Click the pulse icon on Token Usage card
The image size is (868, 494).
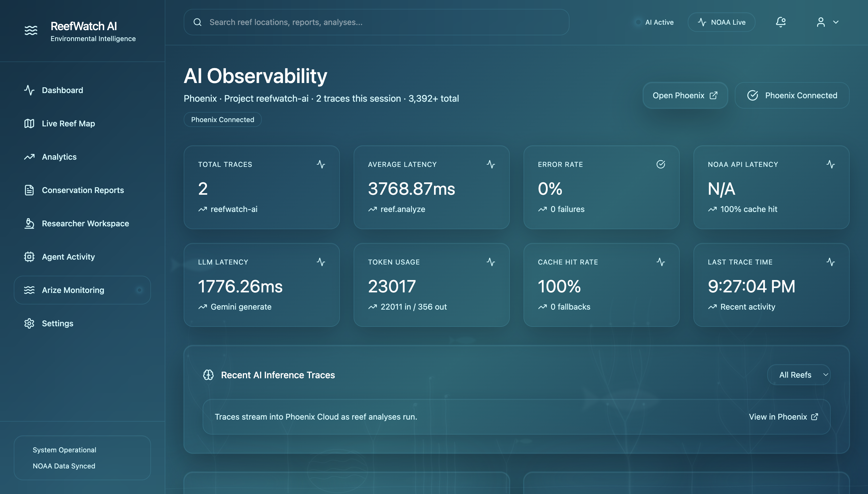tap(491, 262)
